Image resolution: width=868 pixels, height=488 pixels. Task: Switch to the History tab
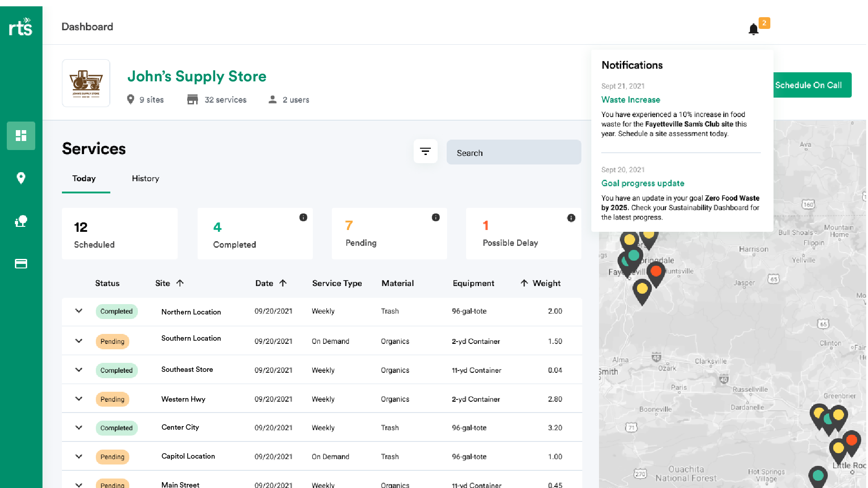(146, 178)
